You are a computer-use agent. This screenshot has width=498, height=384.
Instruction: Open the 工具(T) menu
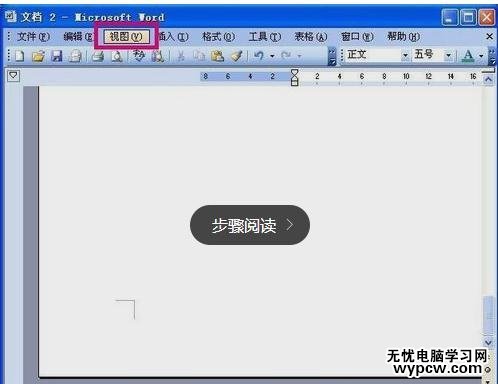(265, 36)
